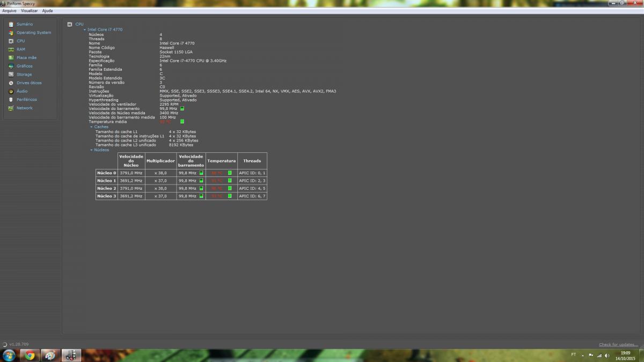Click Núcleo 2 bus speed graph icon

pyautogui.click(x=201, y=188)
